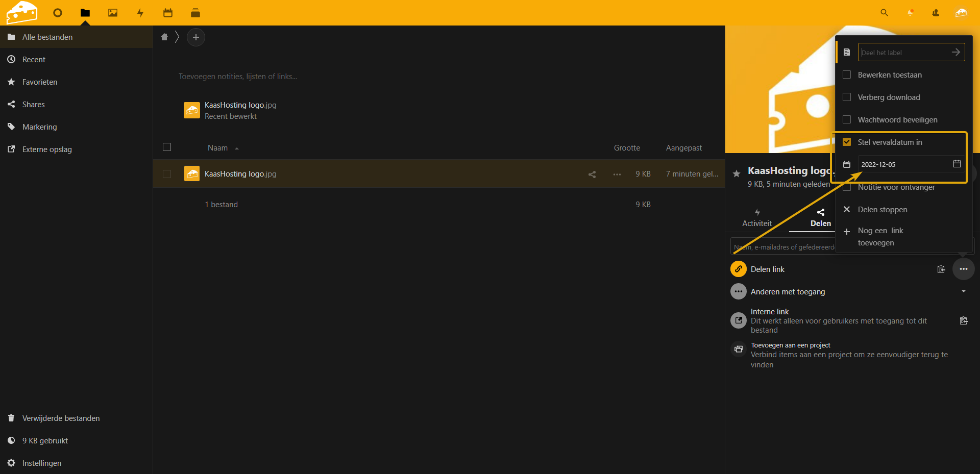The height and width of the screenshot is (474, 980).
Task: Open Verwijderde bestanden in sidebar
Action: click(61, 418)
